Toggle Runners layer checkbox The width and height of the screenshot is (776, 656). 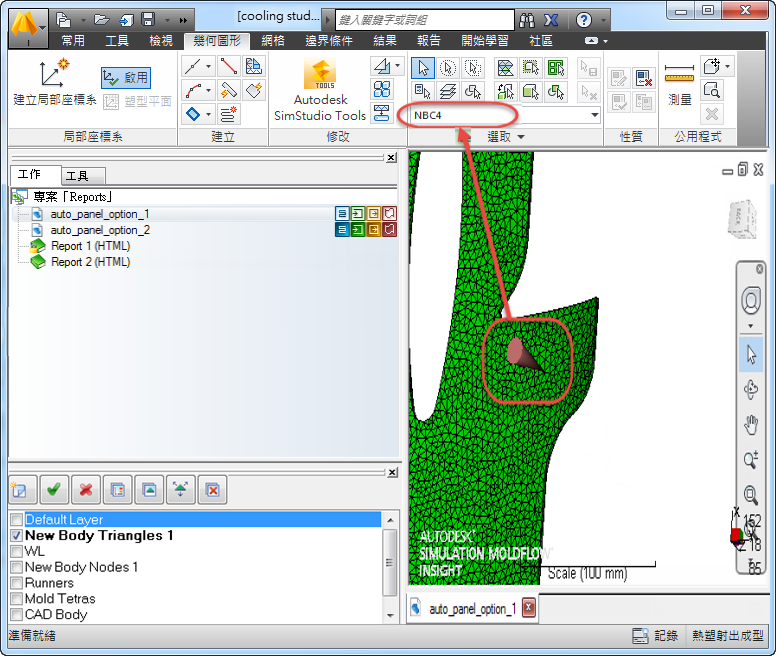(x=16, y=583)
